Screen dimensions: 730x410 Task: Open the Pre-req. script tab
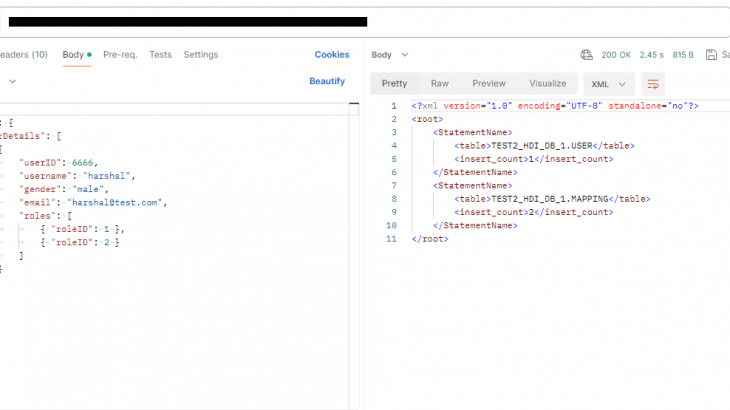(120, 55)
